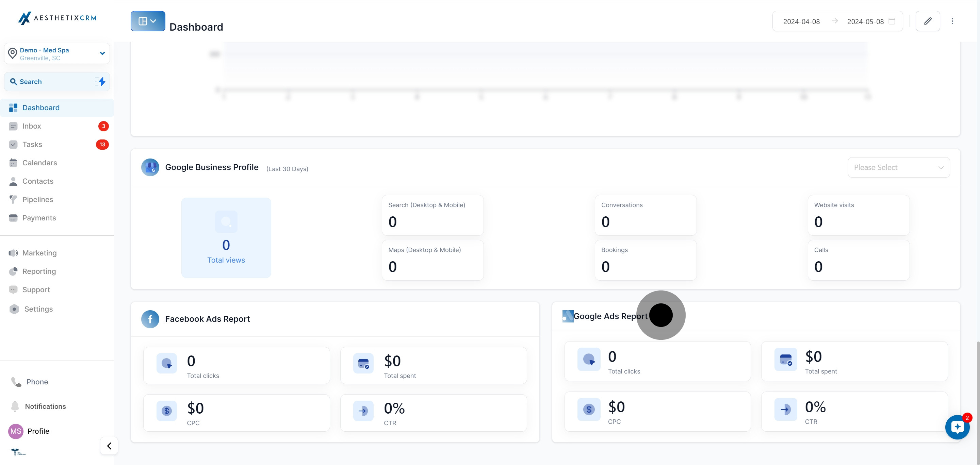Open the Pipelines menu item
The height and width of the screenshot is (465, 980).
tap(38, 199)
